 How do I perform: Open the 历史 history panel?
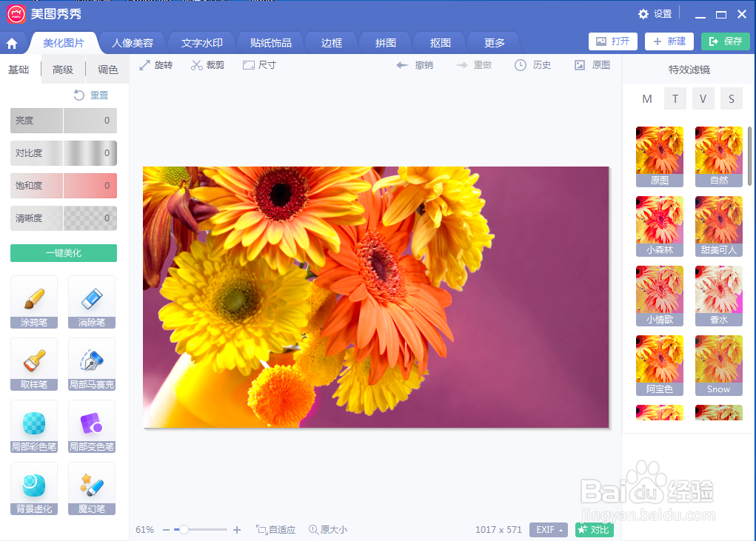pos(532,65)
